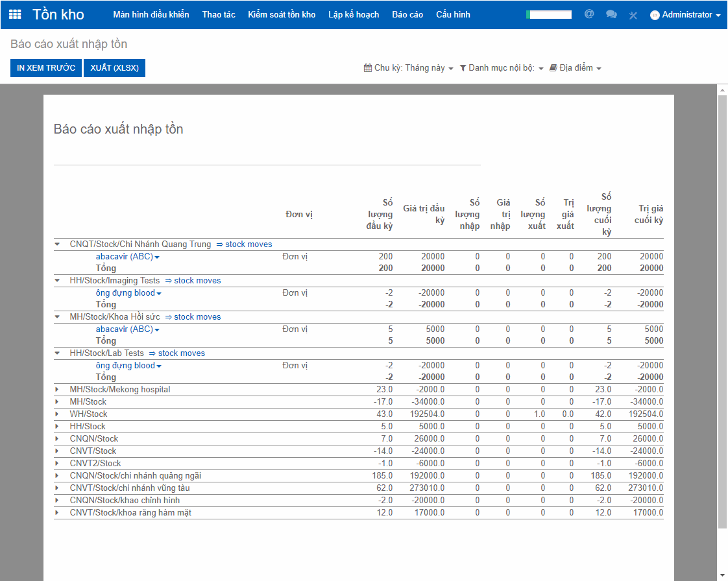Click the debug tools wrench icon

[x=633, y=15]
